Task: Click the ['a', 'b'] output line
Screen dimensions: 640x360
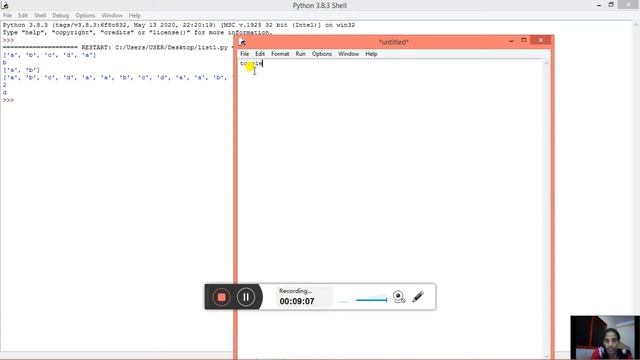Action: [x=21, y=70]
